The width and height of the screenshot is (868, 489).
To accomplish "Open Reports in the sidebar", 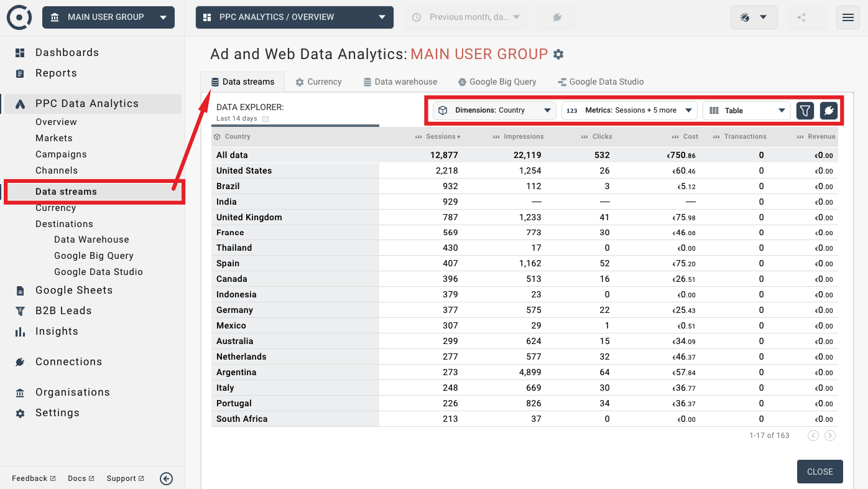I will coord(56,73).
